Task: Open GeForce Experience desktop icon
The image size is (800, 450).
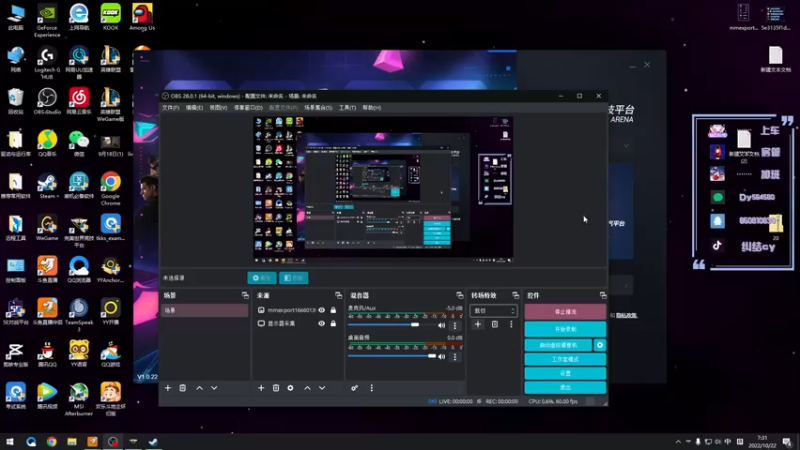Action: 47,20
